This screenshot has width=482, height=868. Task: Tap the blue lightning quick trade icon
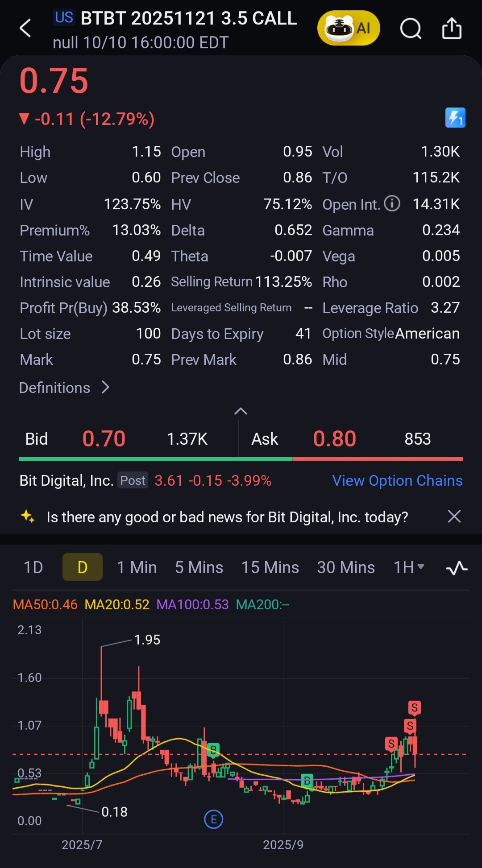tap(455, 118)
